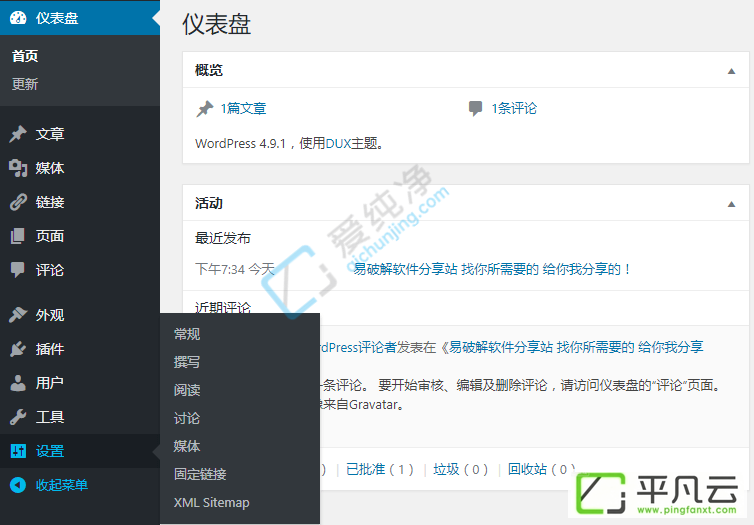Open the 更新 submenu item
754x525 pixels.
[x=25, y=84]
